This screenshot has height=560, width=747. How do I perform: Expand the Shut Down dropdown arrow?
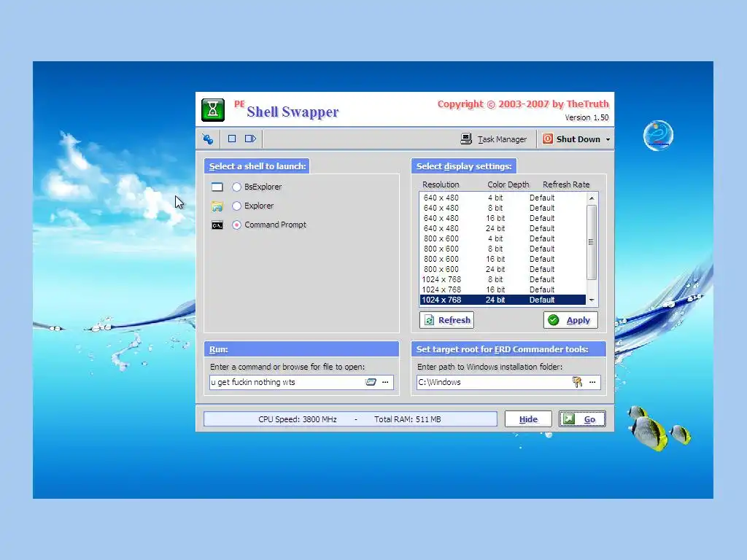pyautogui.click(x=608, y=139)
